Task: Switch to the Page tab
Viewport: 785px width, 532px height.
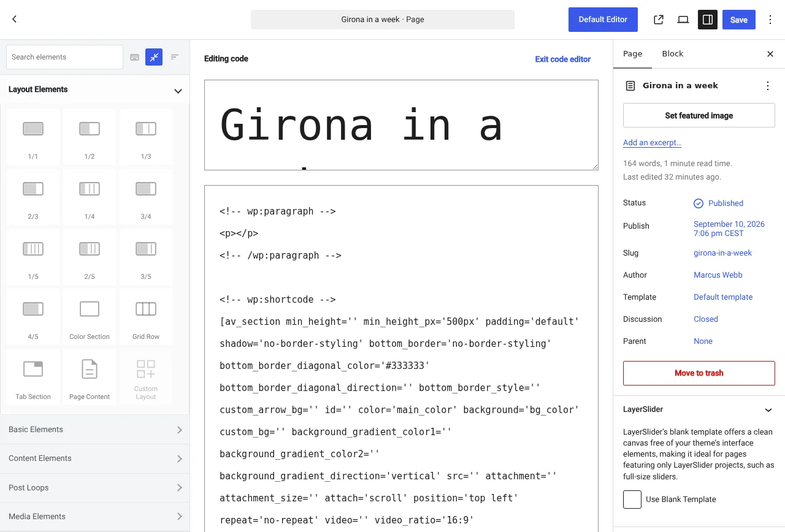Action: point(633,54)
